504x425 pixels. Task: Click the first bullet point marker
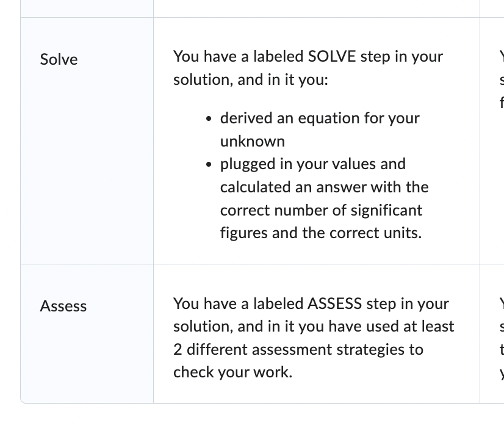tap(209, 118)
